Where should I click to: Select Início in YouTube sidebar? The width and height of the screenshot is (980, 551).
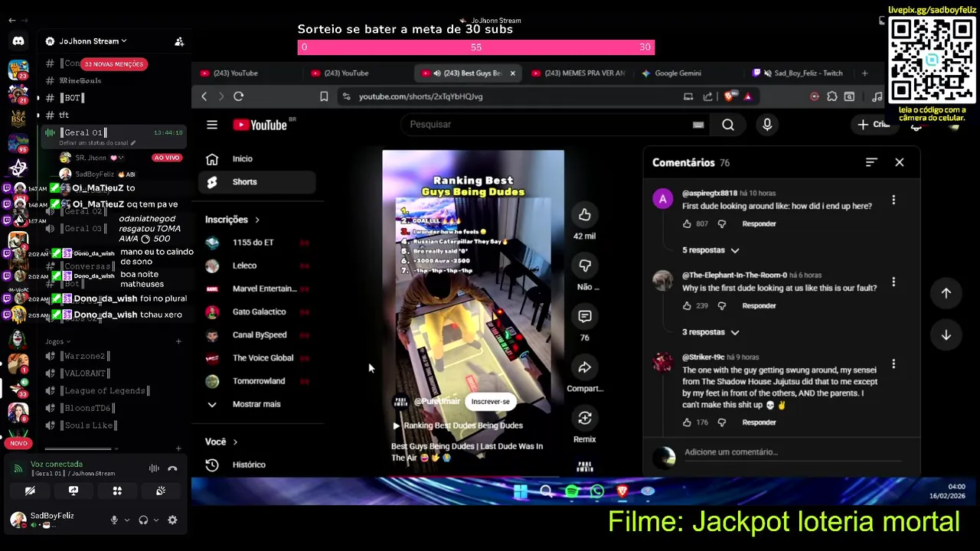257,158
